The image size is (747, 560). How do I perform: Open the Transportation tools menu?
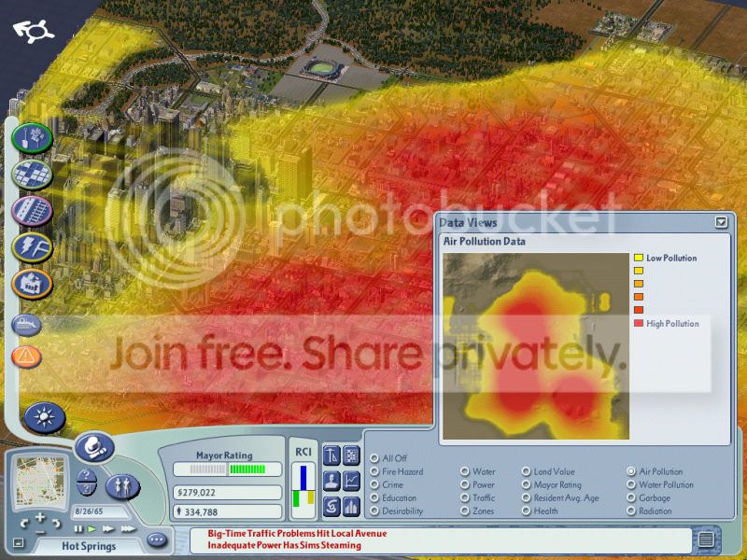pyautogui.click(x=32, y=211)
